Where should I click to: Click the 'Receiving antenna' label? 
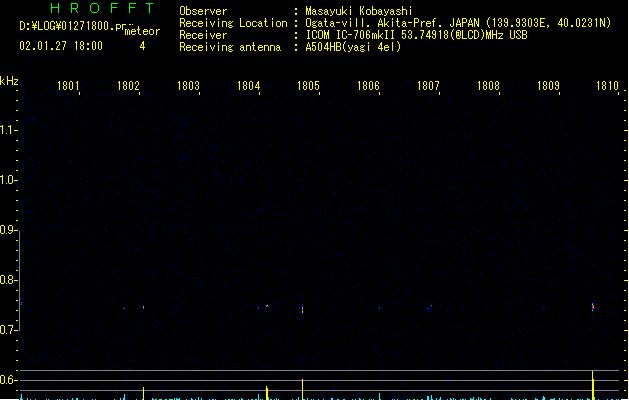tap(230, 47)
